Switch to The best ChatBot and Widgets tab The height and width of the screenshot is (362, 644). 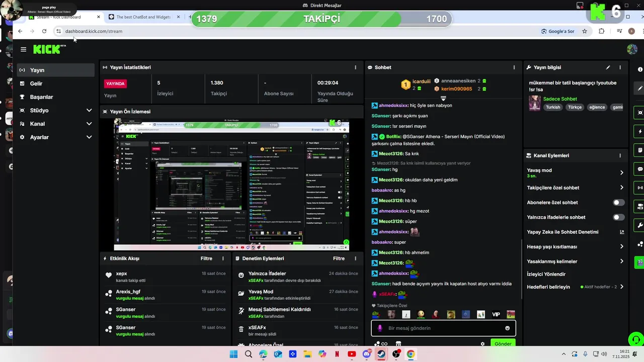click(143, 17)
